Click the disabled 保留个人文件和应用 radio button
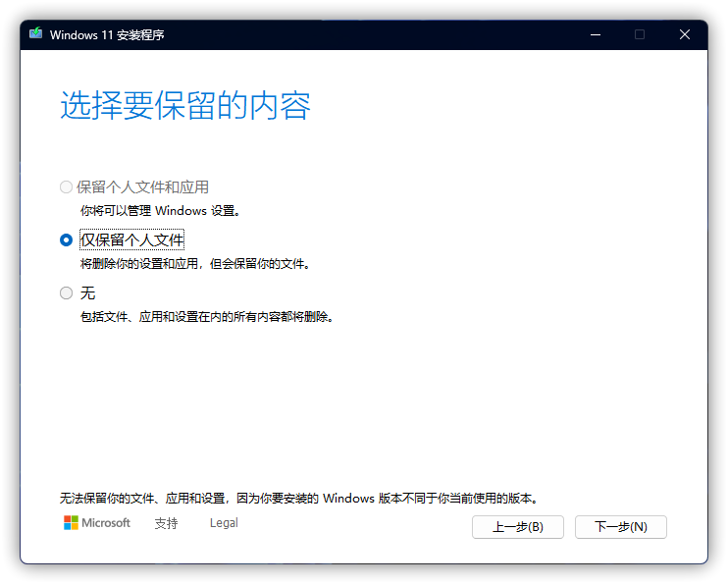The width and height of the screenshot is (728, 584). (66, 186)
